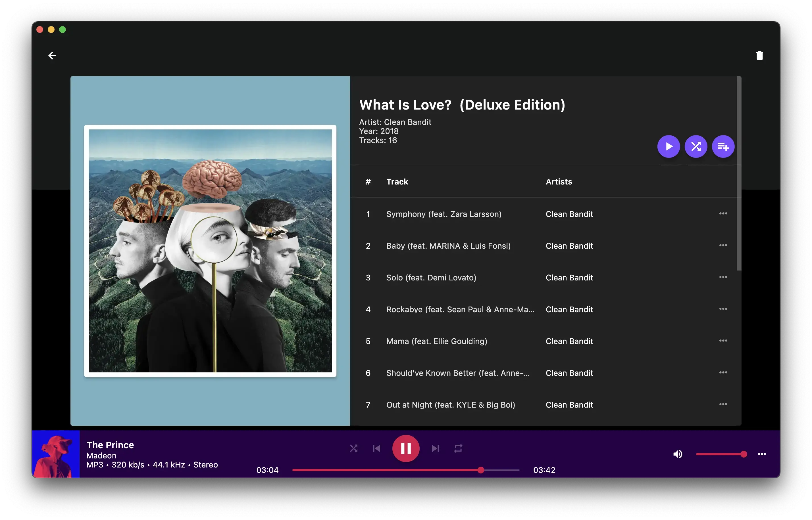
Task: Select track Mama (feat. Ellie Goulding)
Action: [x=437, y=341]
